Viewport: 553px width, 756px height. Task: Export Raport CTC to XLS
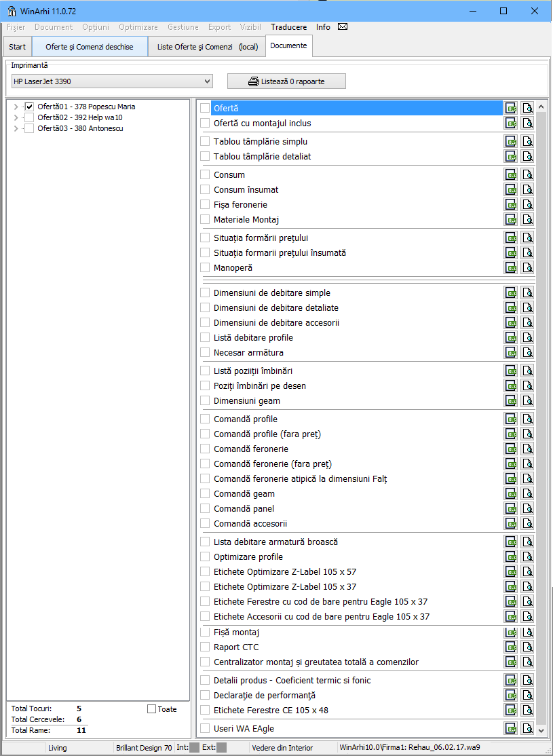tap(510, 647)
